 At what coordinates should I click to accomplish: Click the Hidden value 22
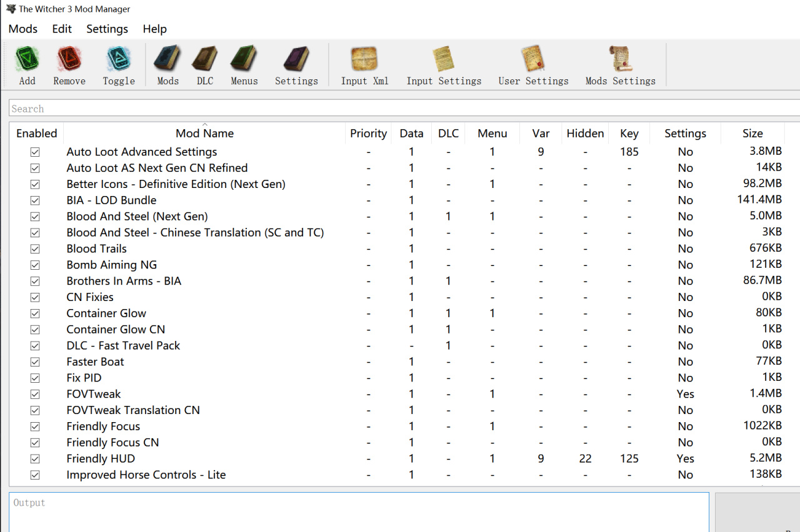pos(585,458)
